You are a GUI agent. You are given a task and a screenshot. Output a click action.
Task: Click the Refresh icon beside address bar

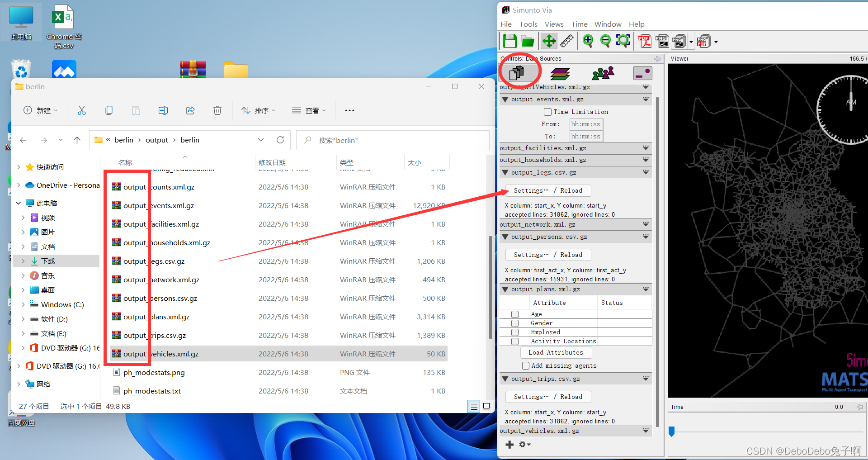coord(280,140)
